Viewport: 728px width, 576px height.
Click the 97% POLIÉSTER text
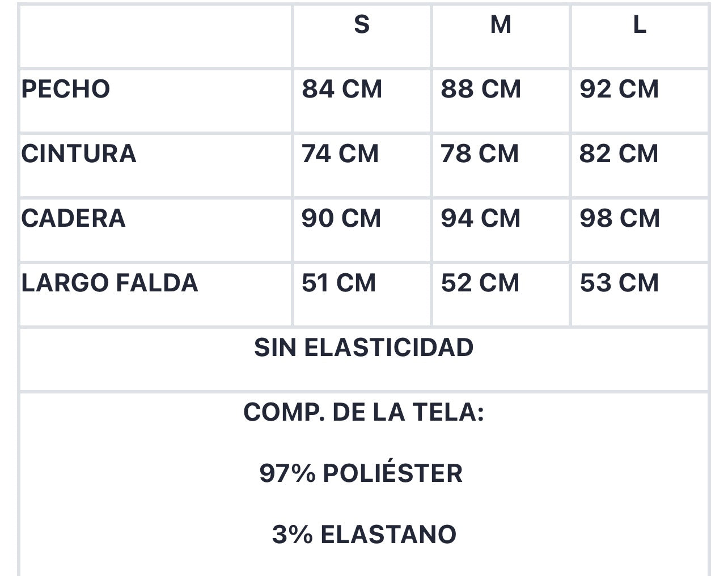361,473
